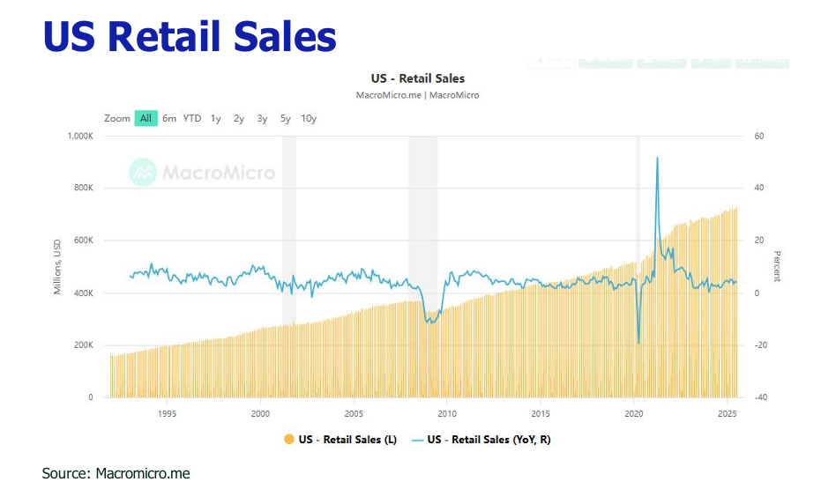Click the 2020 YoY trough on chart

click(638, 343)
